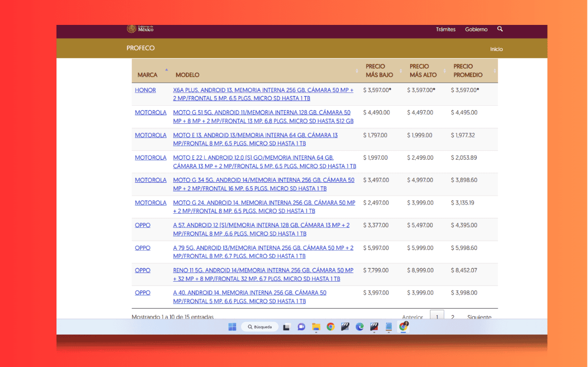Open the Task View taskbar icon

[x=286, y=327]
